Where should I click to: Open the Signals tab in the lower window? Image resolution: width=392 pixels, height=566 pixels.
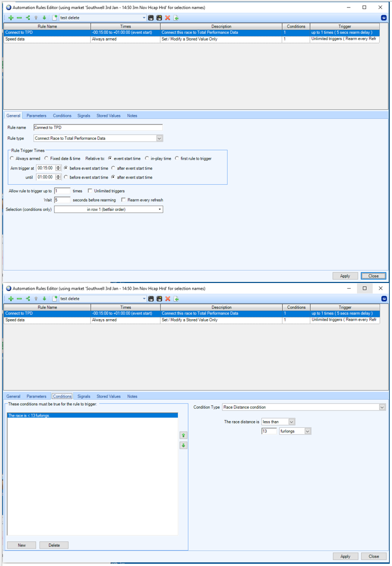[84, 396]
